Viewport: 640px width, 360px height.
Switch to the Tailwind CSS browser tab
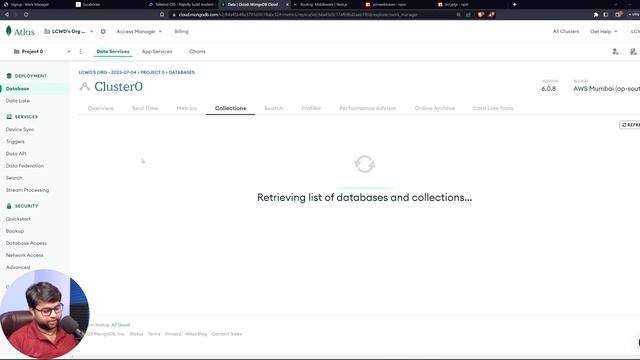[182, 4]
